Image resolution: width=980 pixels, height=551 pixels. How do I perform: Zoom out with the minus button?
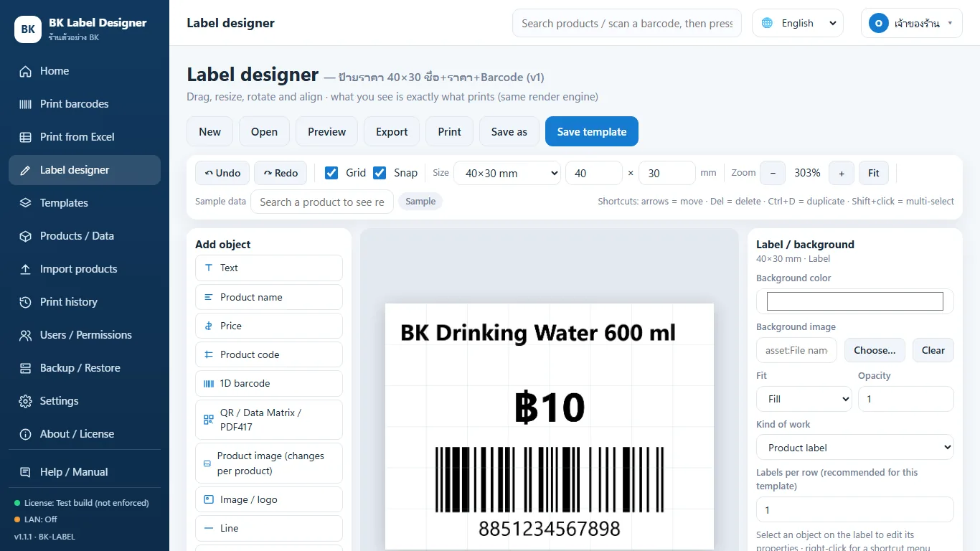point(773,173)
